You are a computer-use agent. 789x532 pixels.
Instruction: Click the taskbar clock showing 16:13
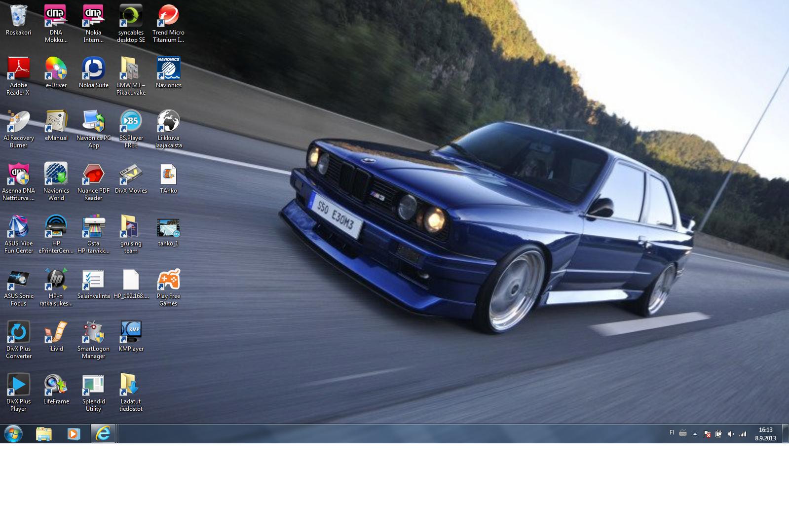pyautogui.click(x=765, y=434)
